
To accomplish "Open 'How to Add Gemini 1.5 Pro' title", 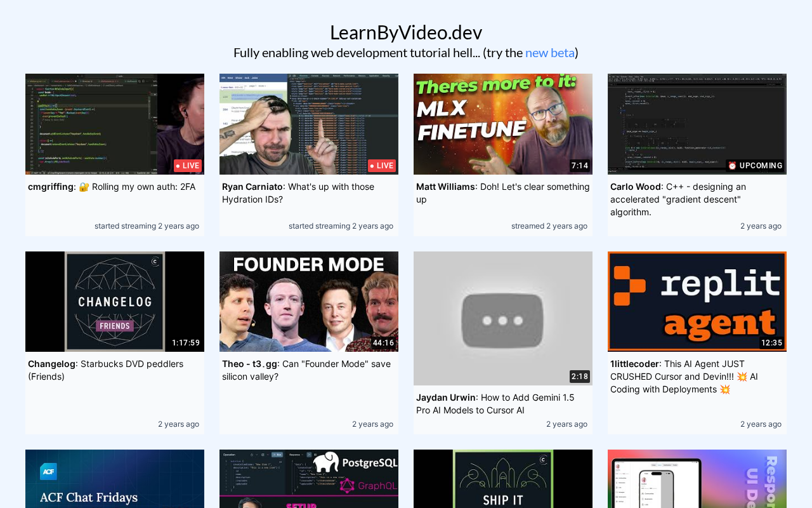I will 495,404.
